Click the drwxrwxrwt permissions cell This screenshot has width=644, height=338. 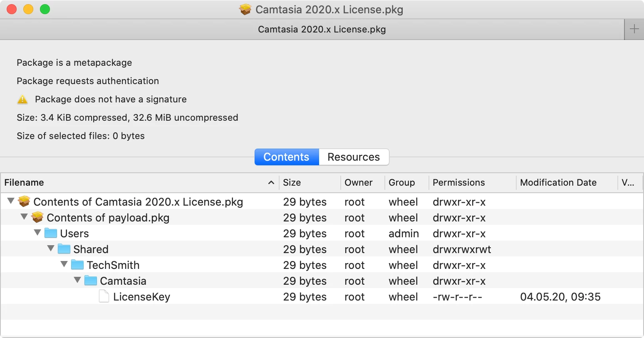coord(462,249)
